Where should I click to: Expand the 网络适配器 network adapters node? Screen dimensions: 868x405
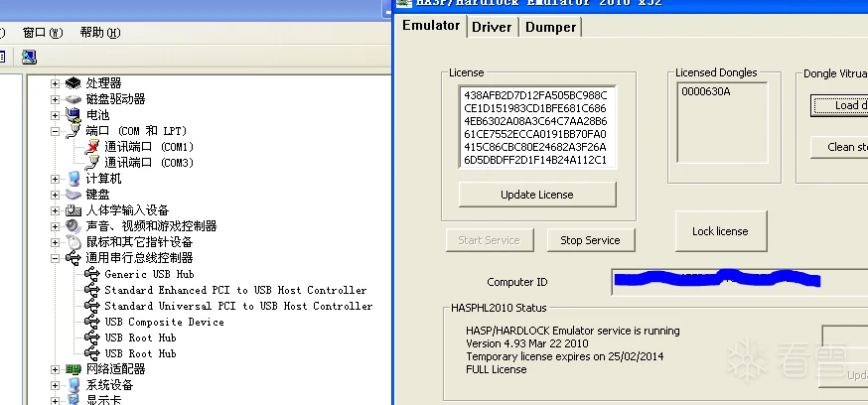pos(55,369)
